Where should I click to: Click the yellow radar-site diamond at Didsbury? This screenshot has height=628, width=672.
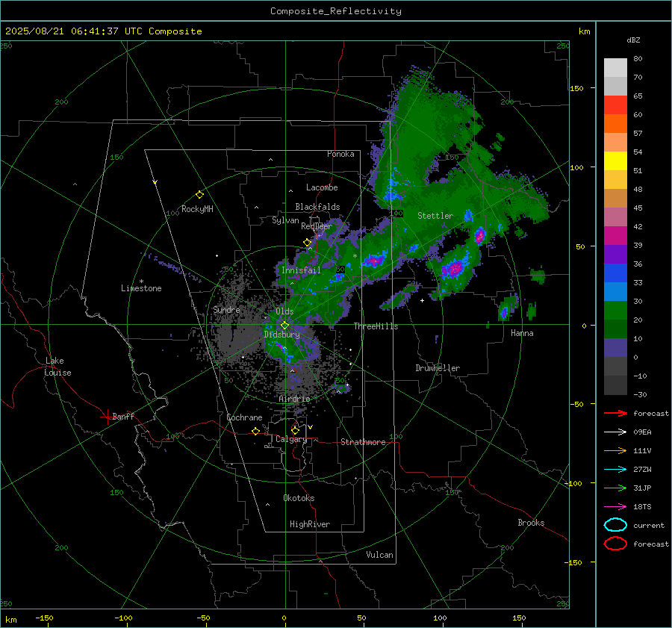[284, 326]
